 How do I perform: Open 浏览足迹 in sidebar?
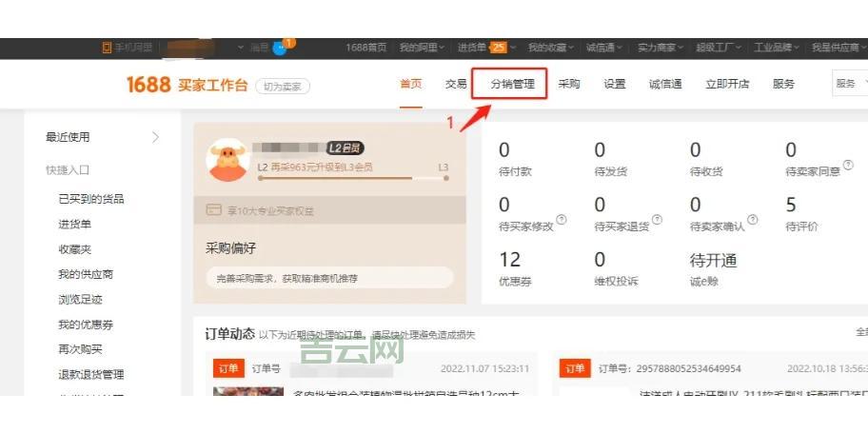coord(80,300)
